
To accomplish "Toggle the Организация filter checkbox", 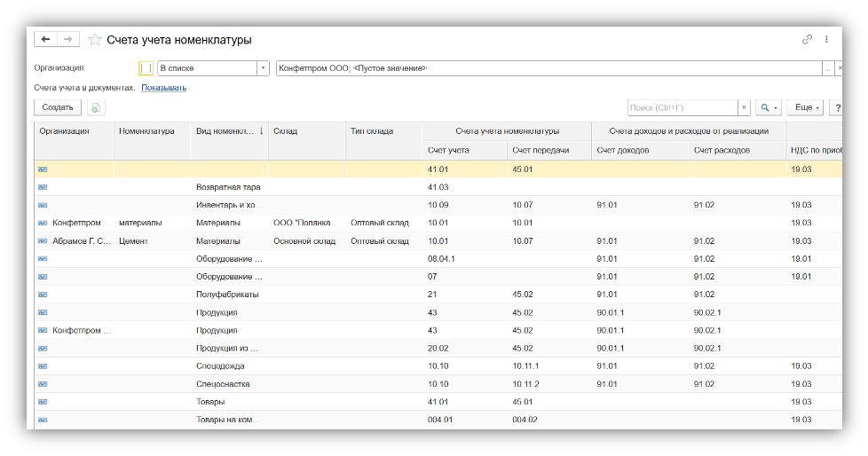I will [x=146, y=68].
